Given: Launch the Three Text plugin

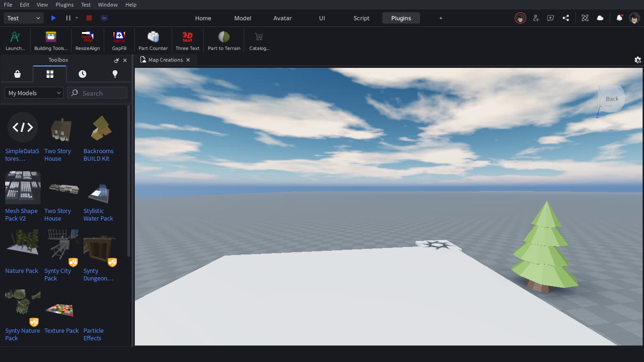Looking at the screenshot, I should (188, 41).
